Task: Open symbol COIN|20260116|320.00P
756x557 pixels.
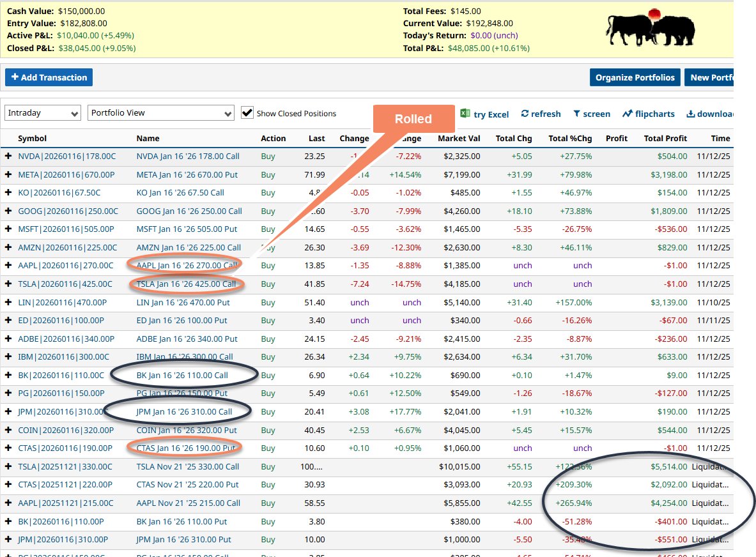Action: coord(66,430)
